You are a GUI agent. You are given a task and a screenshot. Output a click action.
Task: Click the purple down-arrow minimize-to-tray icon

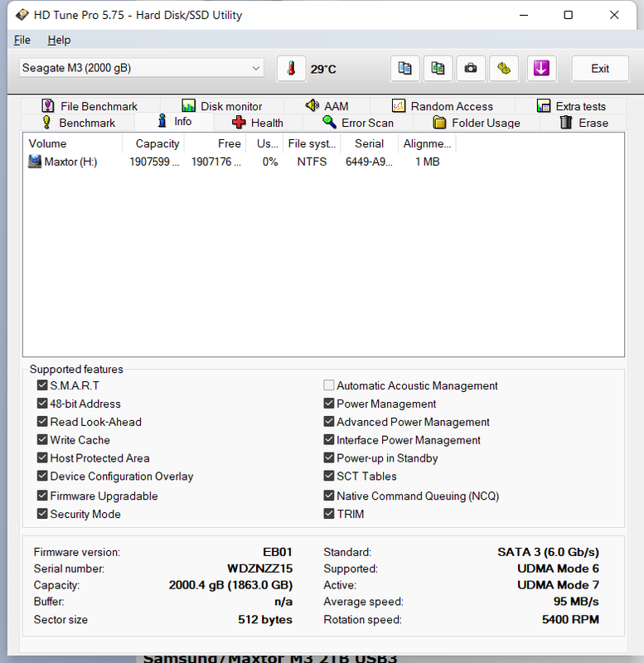point(541,69)
